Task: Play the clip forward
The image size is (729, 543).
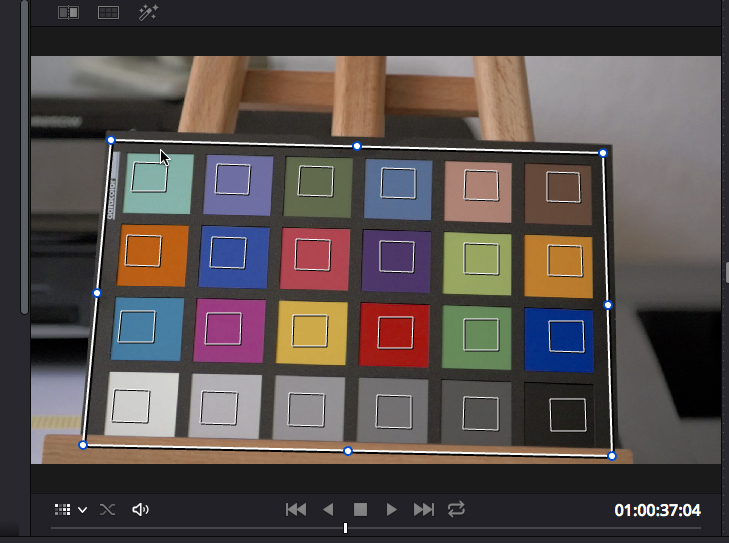Action: pos(392,510)
